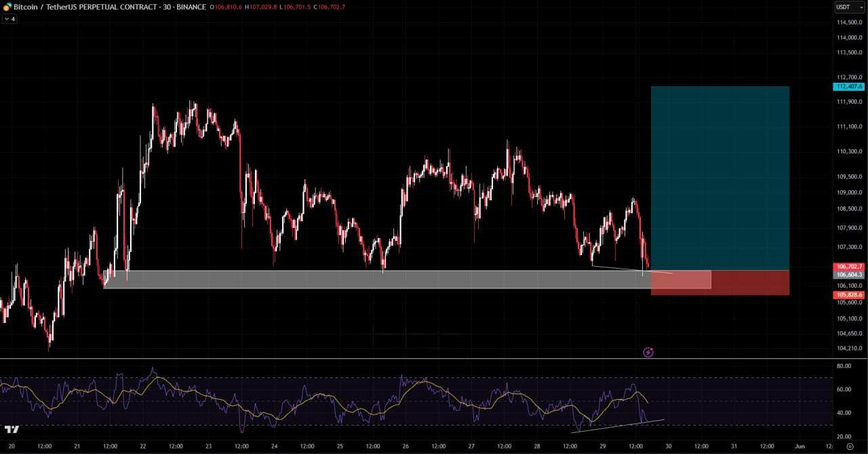This screenshot has width=868, height=454.
Task: Click the 114,500.0 price on the price scale
Action: 850,22
